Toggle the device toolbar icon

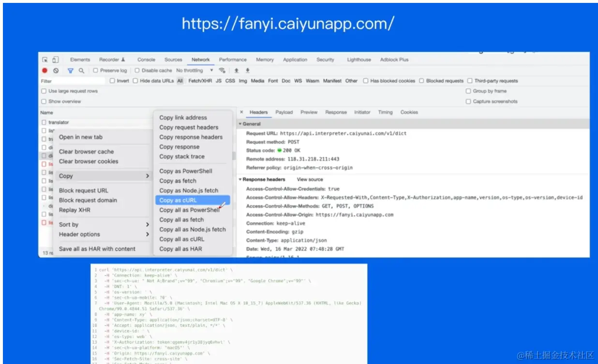click(55, 60)
